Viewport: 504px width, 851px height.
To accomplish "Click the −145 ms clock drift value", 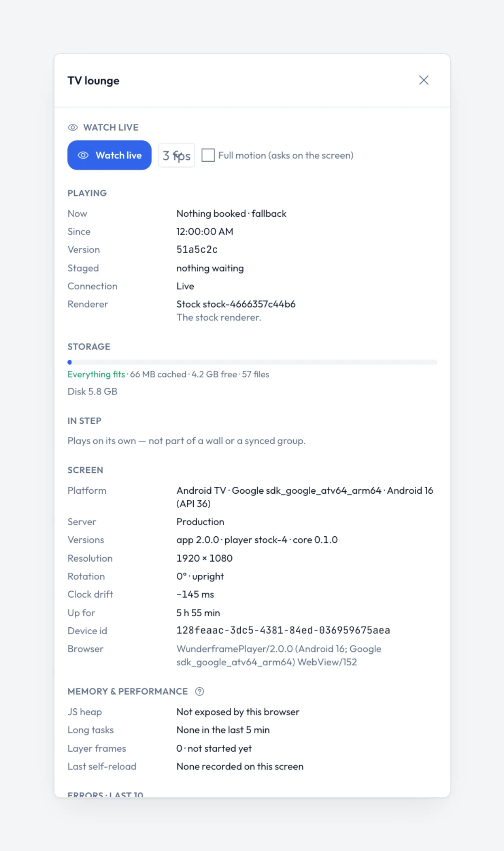I will tap(195, 594).
